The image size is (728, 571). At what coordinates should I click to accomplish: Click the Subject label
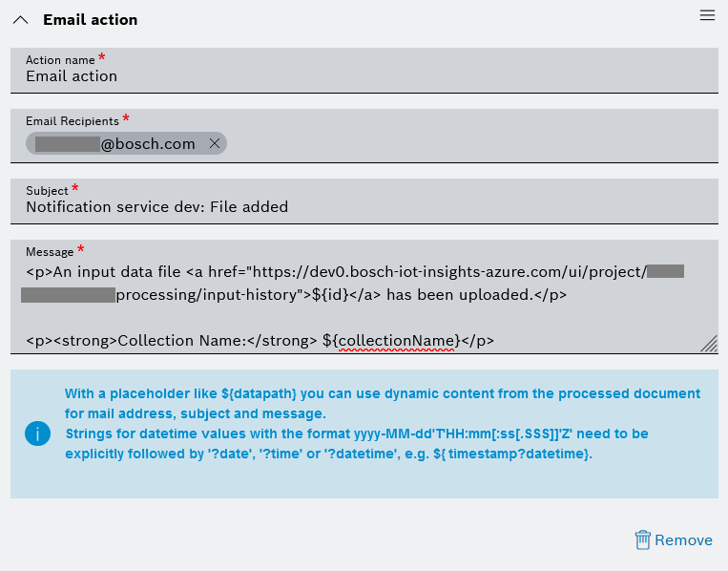(x=47, y=190)
